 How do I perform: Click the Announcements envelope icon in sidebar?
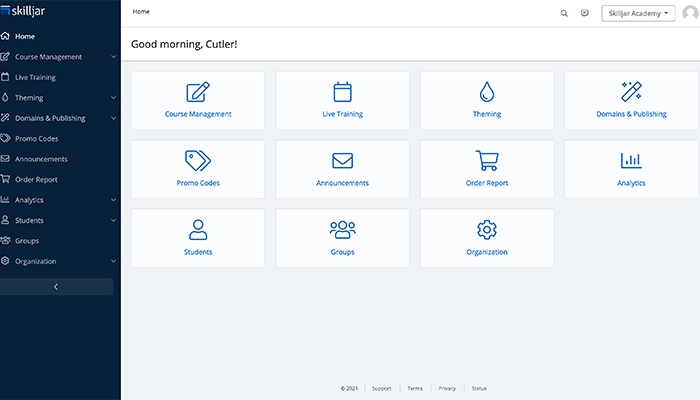pyautogui.click(x=5, y=158)
